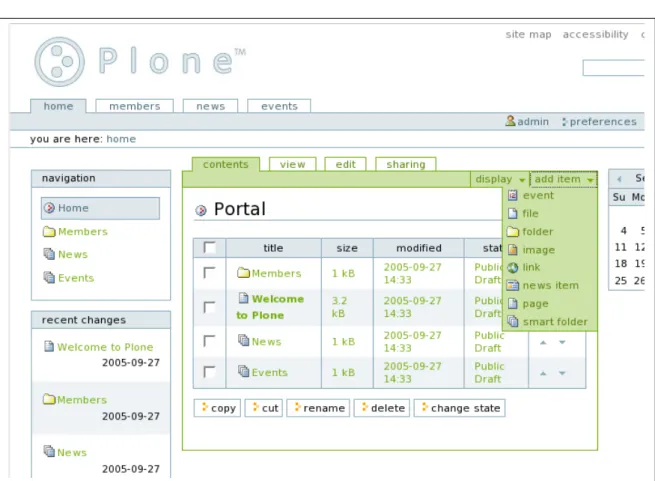The image size is (655, 481).
Task: Click the Home navigation icon
Action: [x=49, y=208]
